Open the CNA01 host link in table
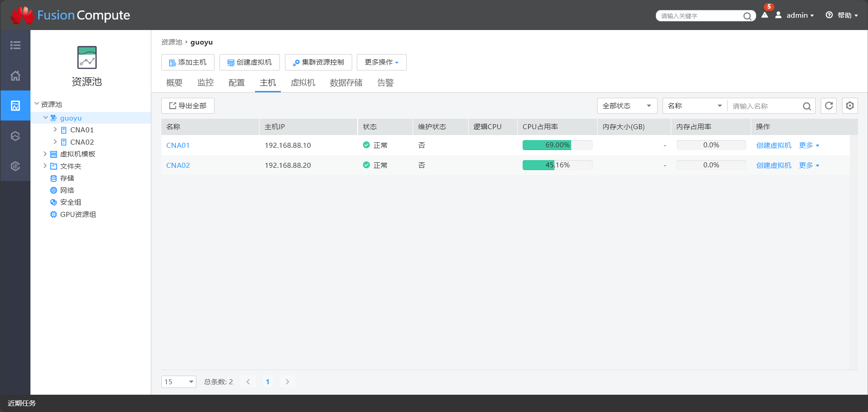868x412 pixels. coord(178,146)
